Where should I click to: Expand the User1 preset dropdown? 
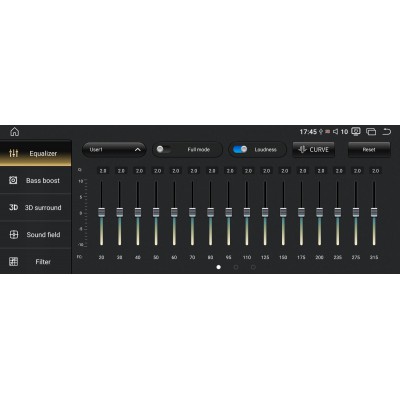[114, 150]
